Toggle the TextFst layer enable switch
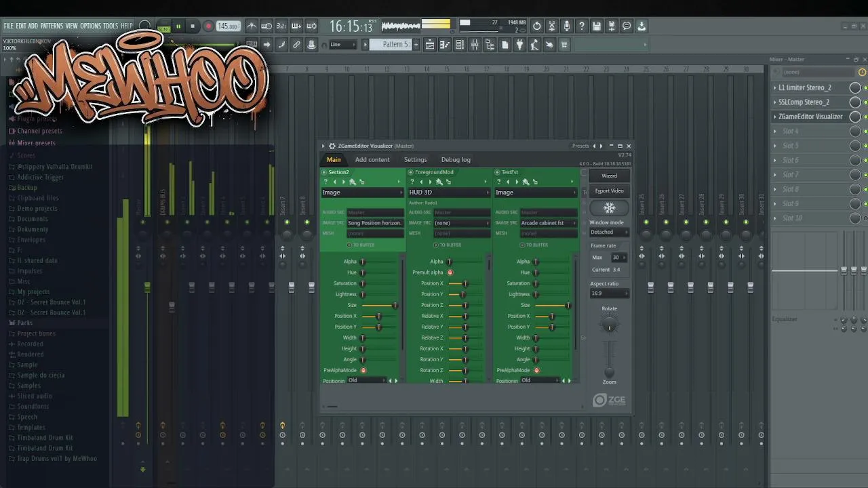868x488 pixels. click(x=497, y=172)
